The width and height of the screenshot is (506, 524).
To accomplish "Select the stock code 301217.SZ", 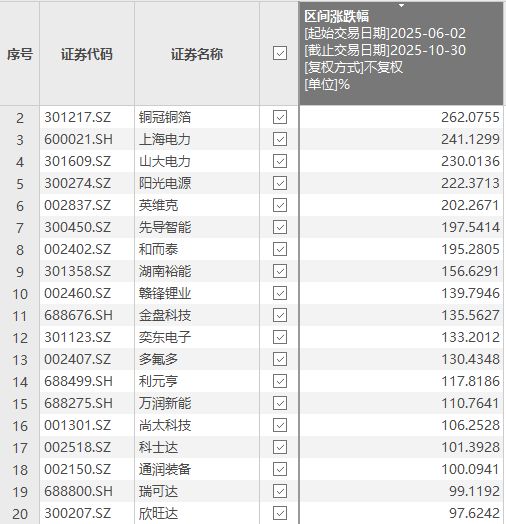I will [x=78, y=117].
